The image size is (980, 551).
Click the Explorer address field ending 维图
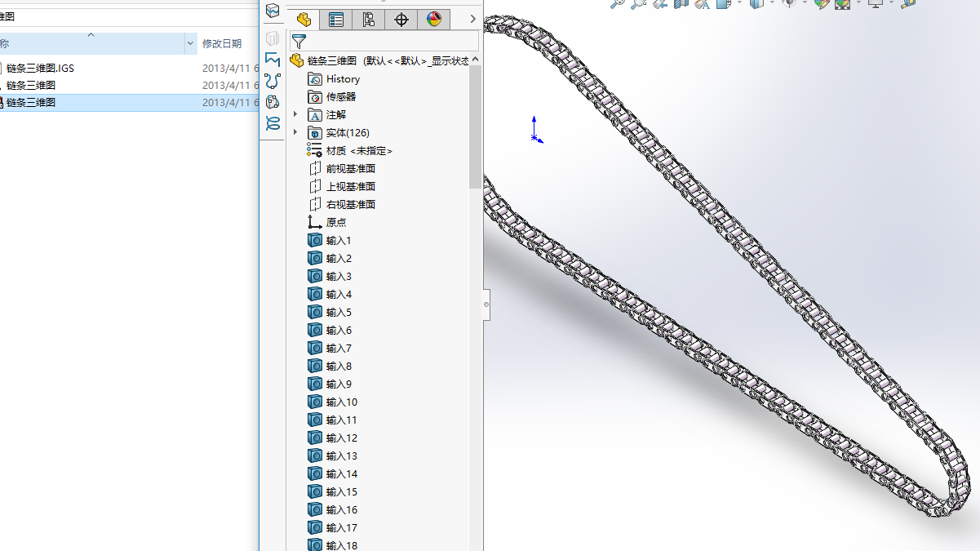[x=129, y=16]
